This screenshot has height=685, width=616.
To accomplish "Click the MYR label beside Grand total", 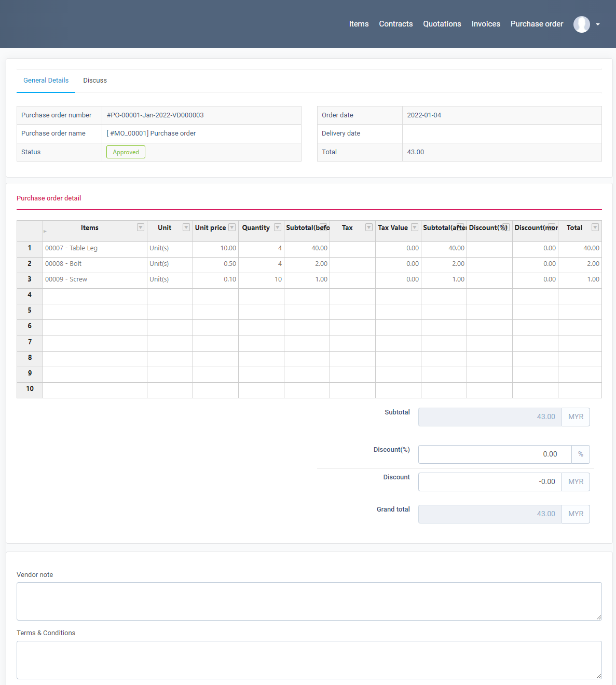I will 575,514.
